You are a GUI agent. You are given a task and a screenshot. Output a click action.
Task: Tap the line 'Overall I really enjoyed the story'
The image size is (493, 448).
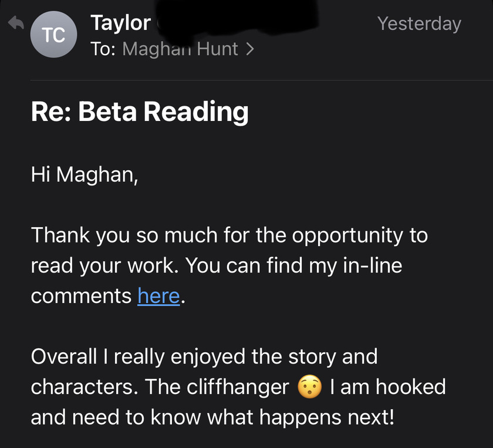coord(204,357)
